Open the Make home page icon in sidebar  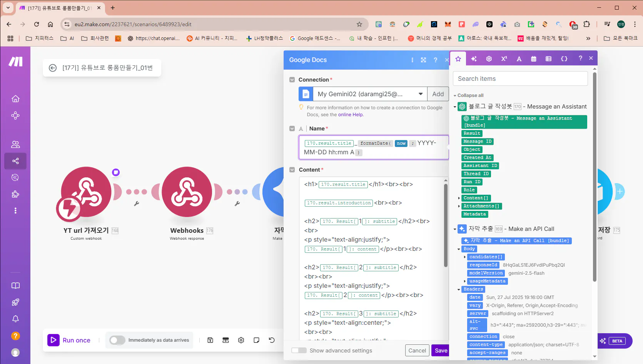pyautogui.click(x=15, y=99)
